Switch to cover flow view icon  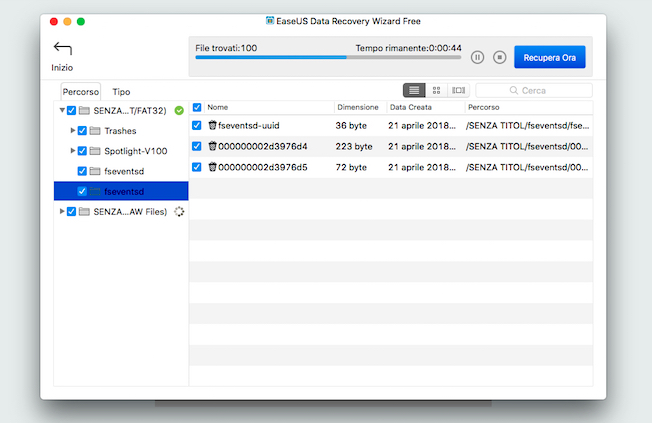click(458, 90)
